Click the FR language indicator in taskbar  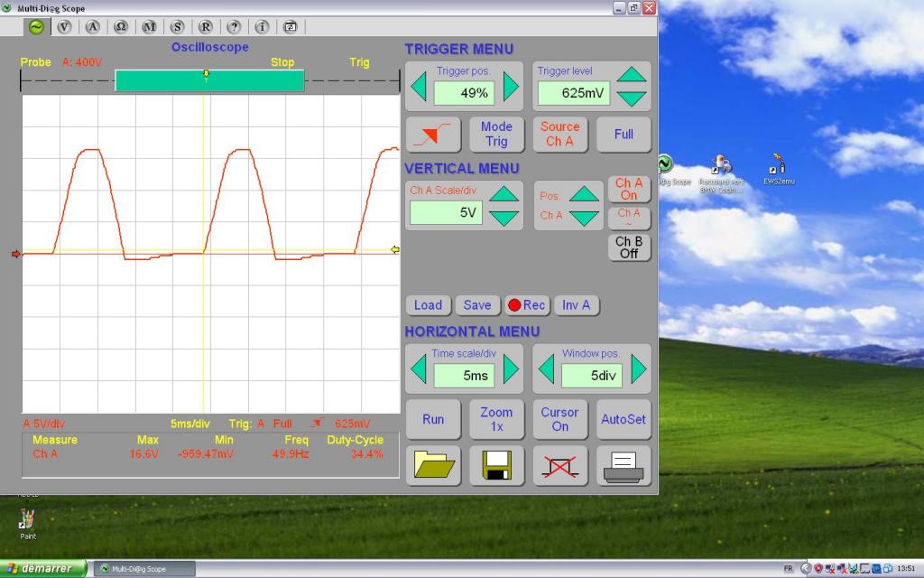coord(789,569)
